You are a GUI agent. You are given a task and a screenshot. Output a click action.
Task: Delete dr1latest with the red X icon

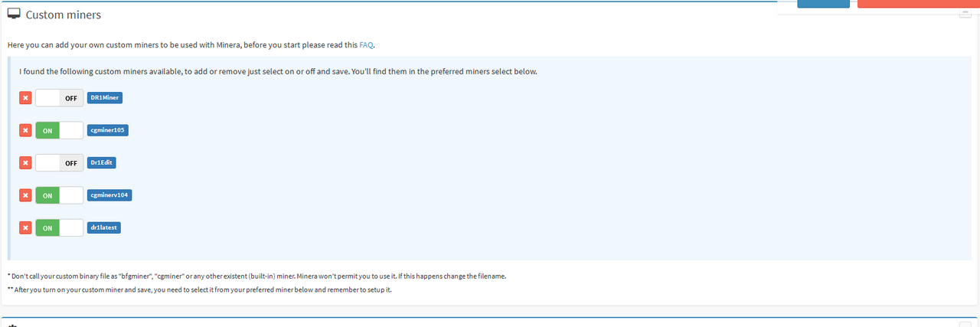(25, 227)
